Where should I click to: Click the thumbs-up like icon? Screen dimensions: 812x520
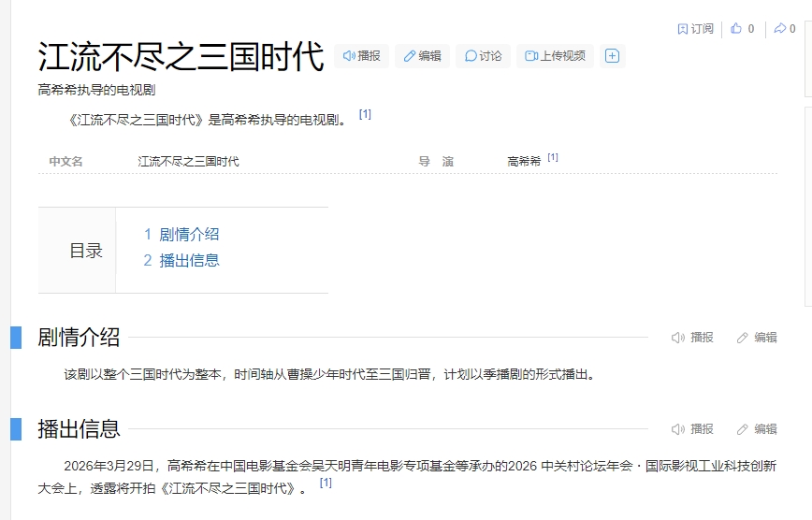point(736,28)
